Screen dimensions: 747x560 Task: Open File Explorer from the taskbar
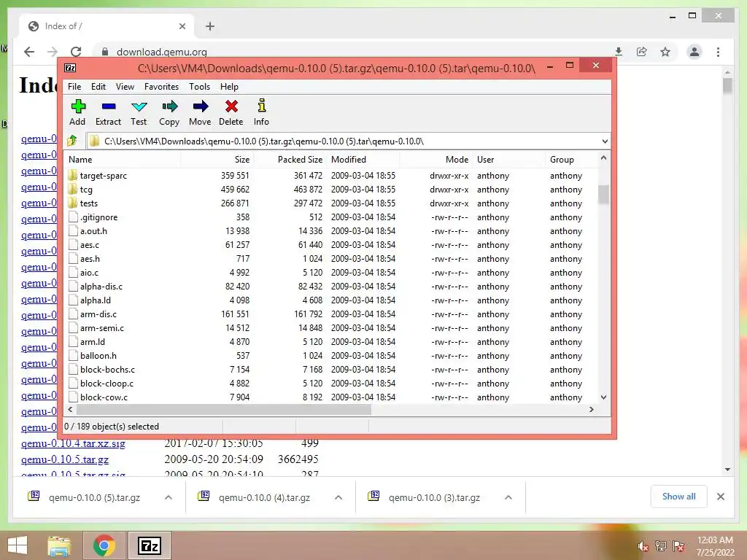tap(59, 545)
